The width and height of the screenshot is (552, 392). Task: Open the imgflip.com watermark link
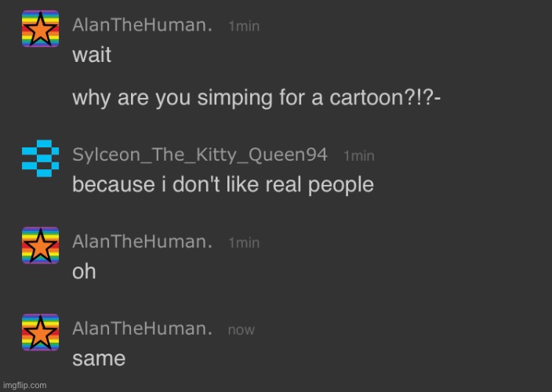click(24, 385)
